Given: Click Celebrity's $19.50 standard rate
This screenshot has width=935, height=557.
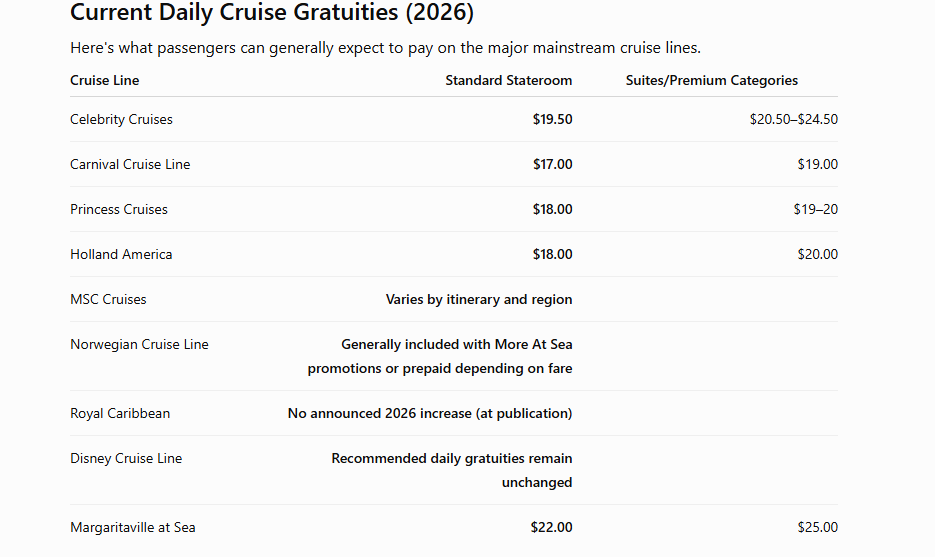Looking at the screenshot, I should 552,119.
